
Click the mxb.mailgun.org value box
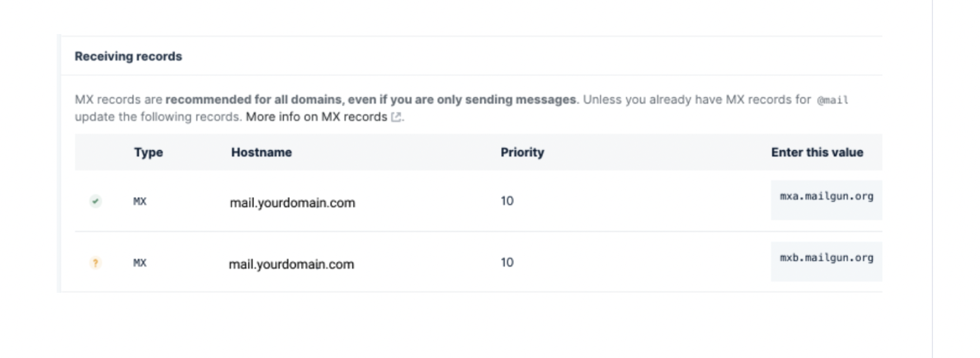(x=825, y=261)
